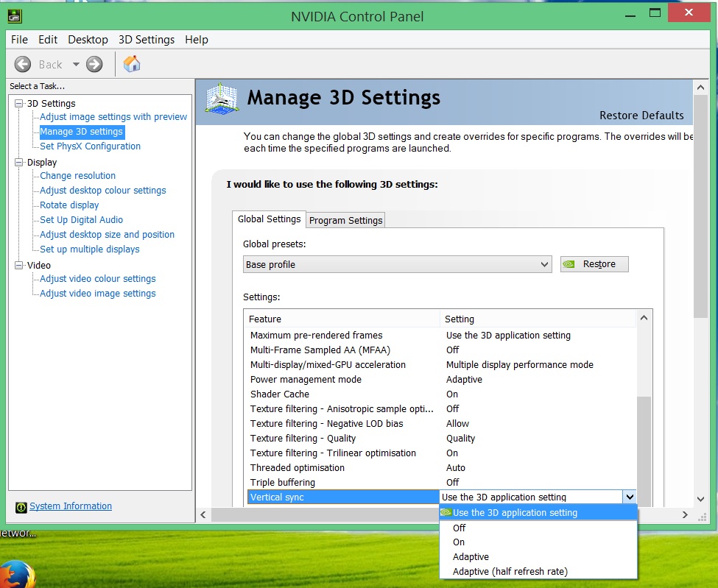The image size is (718, 588).
Task: Open Set Up Digital Audio
Action: coord(81,219)
